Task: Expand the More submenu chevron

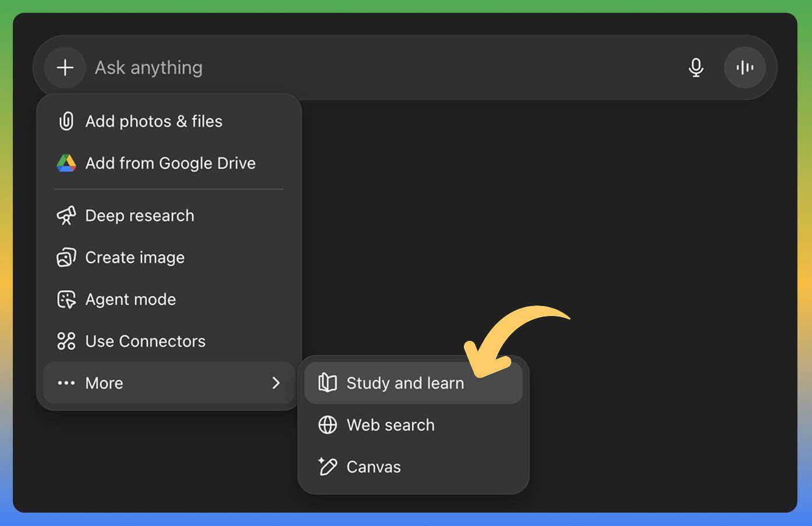Action: (x=276, y=383)
